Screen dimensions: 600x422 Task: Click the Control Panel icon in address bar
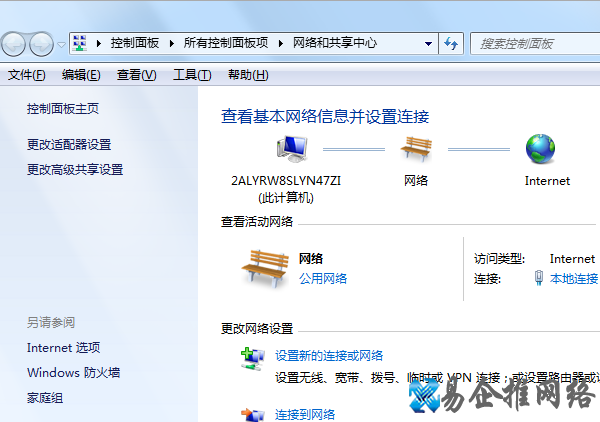tap(80, 43)
